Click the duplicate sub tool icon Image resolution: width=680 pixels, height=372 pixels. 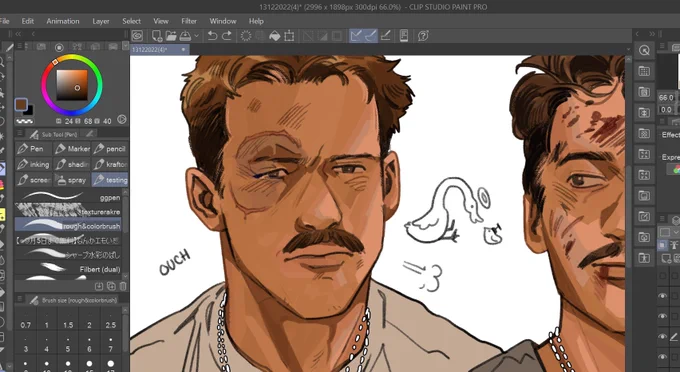click(x=111, y=286)
